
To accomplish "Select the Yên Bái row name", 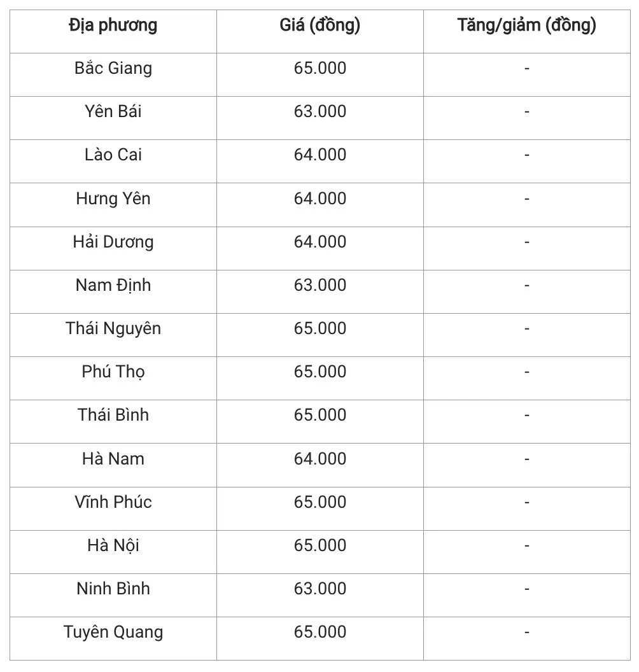I will tap(113, 111).
